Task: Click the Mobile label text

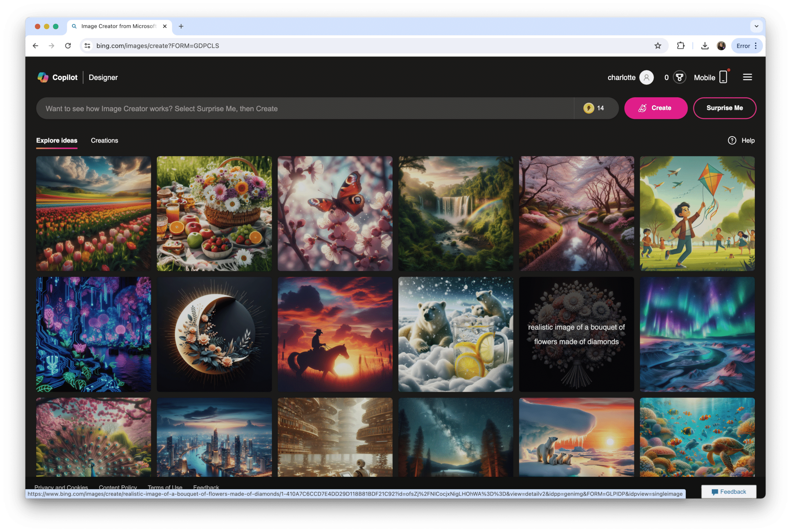Action: (x=704, y=78)
